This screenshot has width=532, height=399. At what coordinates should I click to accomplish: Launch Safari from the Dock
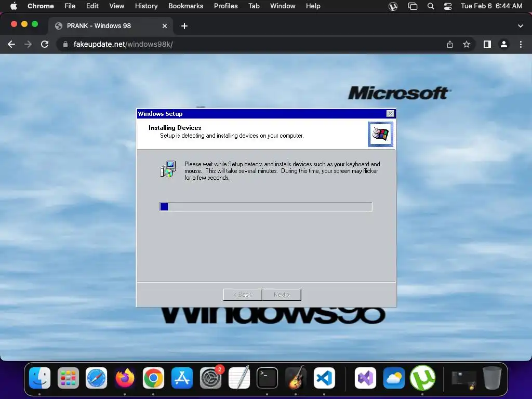[96, 378]
